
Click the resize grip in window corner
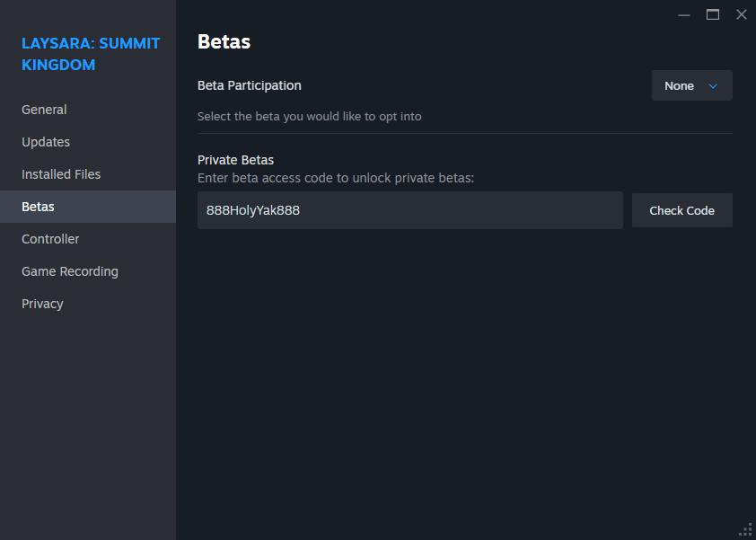[x=746, y=530]
